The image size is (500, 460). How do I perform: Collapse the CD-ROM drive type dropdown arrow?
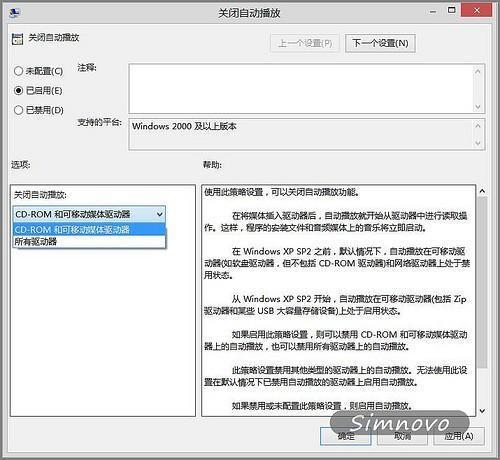tap(160, 214)
